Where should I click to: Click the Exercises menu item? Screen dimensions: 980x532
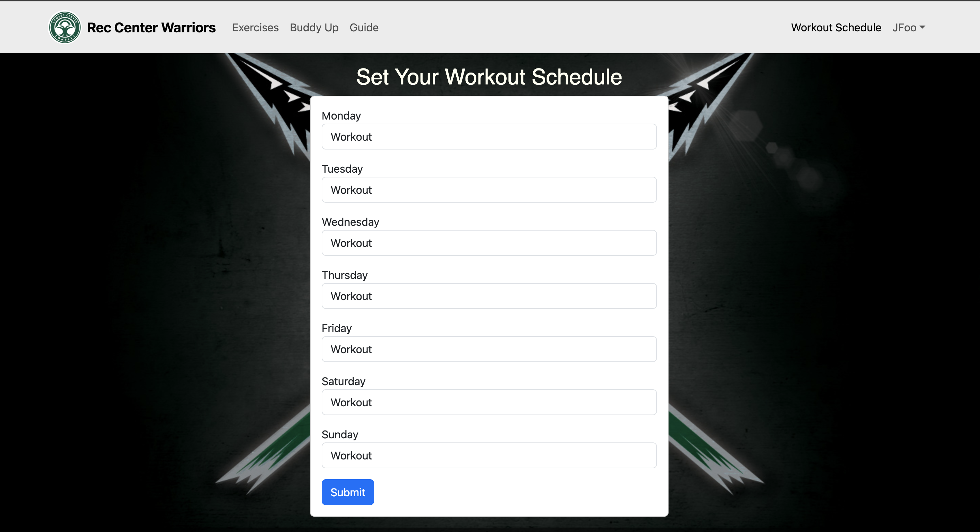tap(256, 28)
